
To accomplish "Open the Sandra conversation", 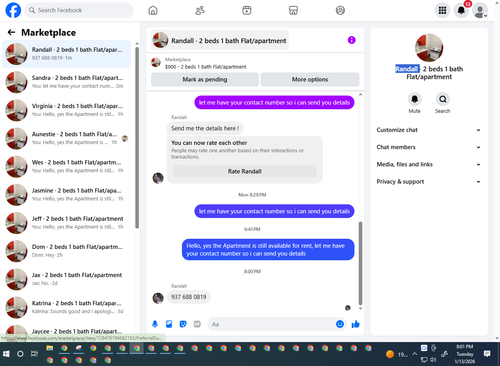I will (x=67, y=82).
